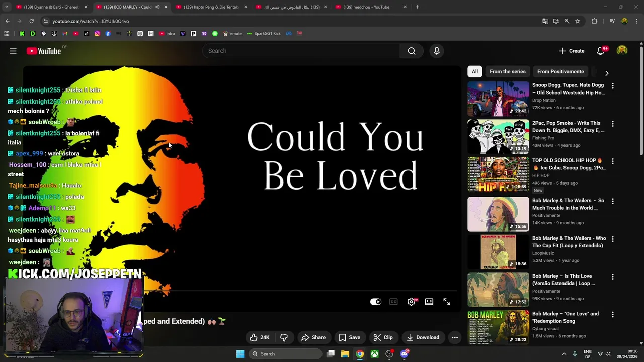The image size is (644, 362).
Task: Open the One Love and Redemption Song thumbnail
Action: (498, 327)
